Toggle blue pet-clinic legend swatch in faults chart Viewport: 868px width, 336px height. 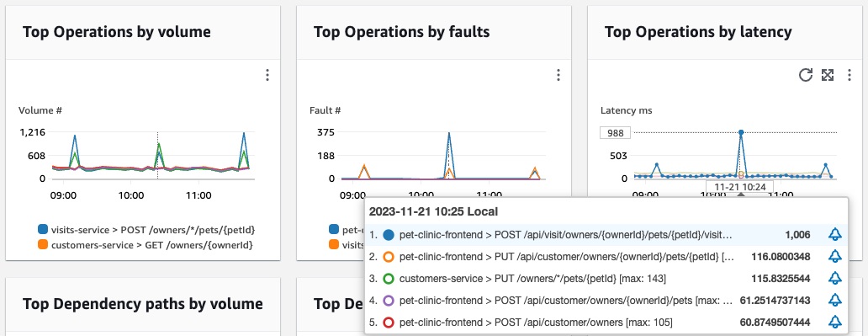[x=334, y=229]
